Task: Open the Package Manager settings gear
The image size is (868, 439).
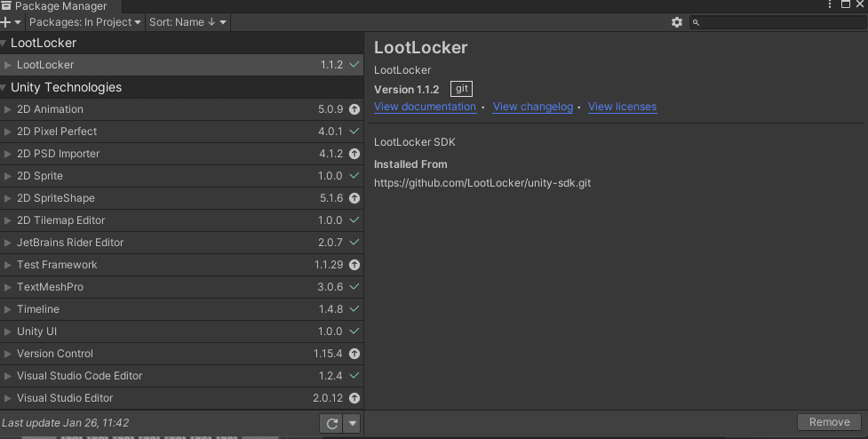Action: point(677,22)
